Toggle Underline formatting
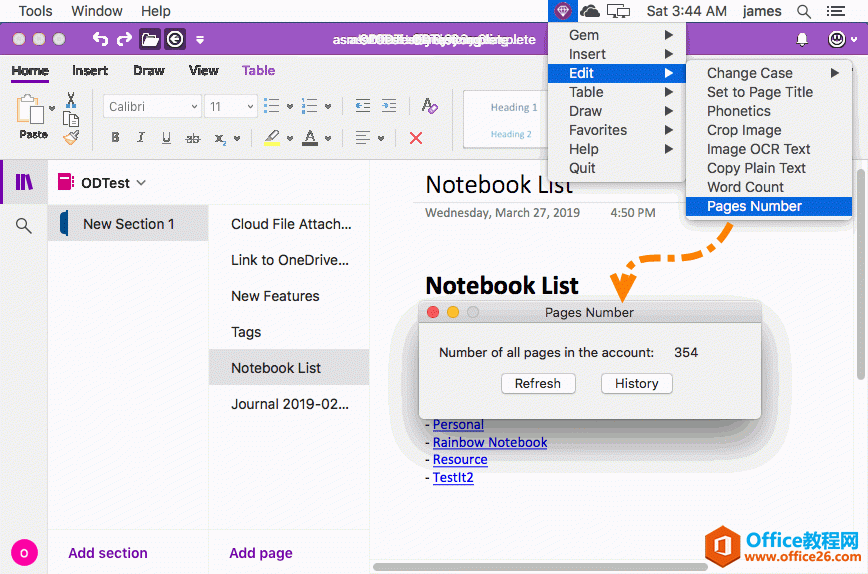Image resolution: width=868 pixels, height=574 pixels. tap(166, 138)
